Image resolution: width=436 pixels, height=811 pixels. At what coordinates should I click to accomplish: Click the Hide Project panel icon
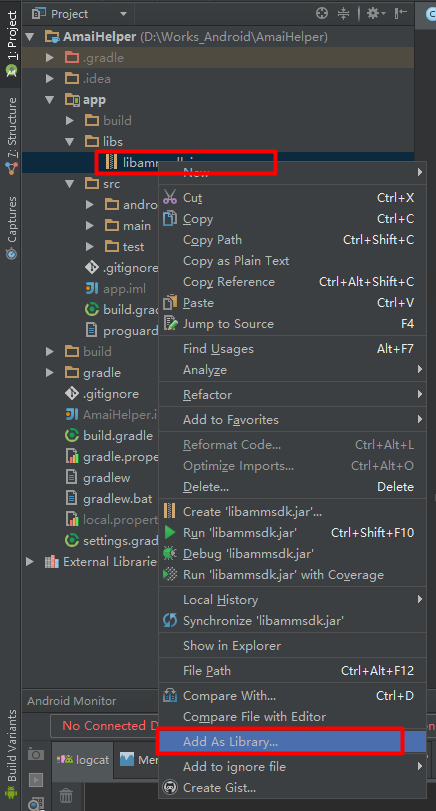[x=401, y=13]
